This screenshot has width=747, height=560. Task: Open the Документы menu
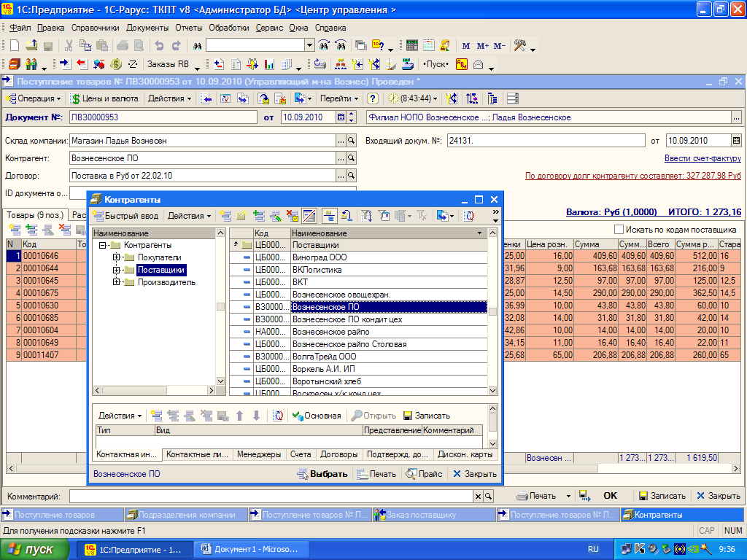(x=147, y=28)
